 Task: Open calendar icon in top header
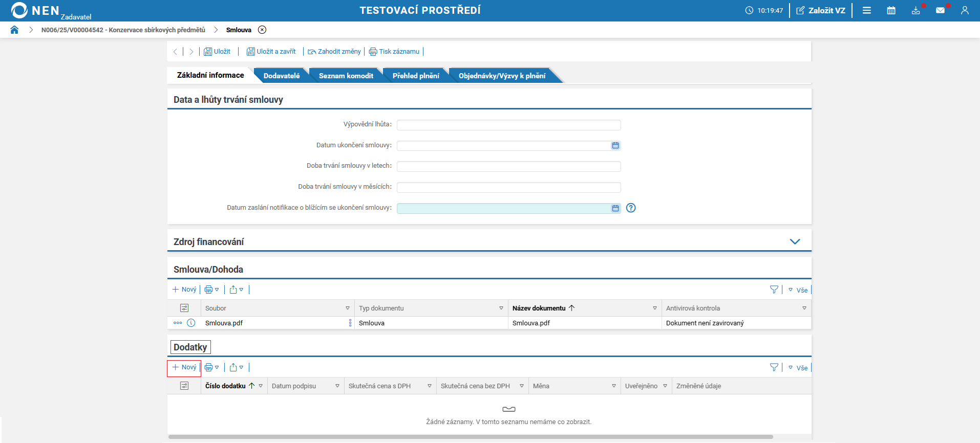[891, 10]
